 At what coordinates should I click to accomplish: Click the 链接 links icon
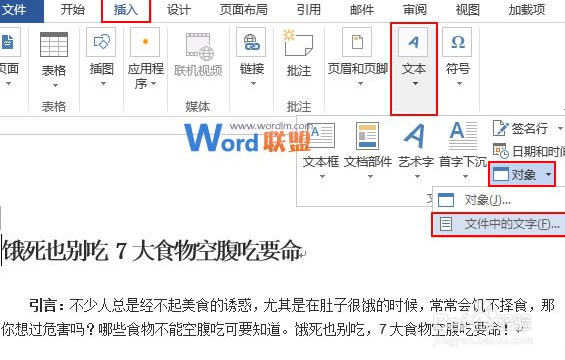tap(251, 42)
